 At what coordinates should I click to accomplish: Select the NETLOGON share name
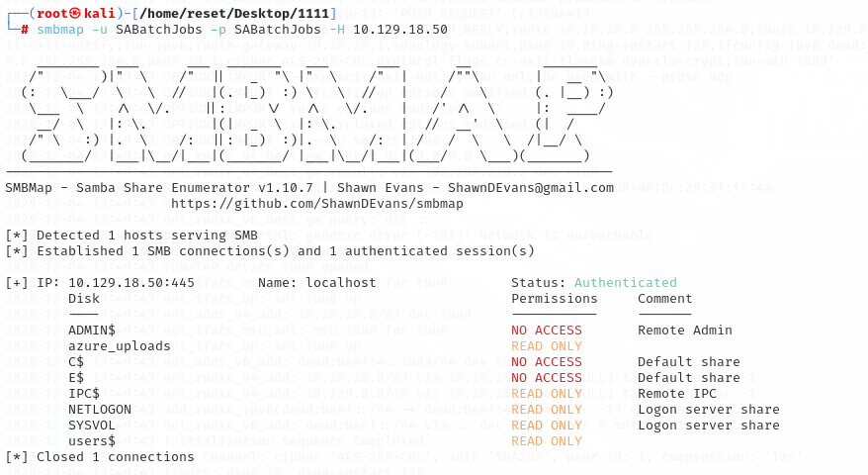click(100, 410)
